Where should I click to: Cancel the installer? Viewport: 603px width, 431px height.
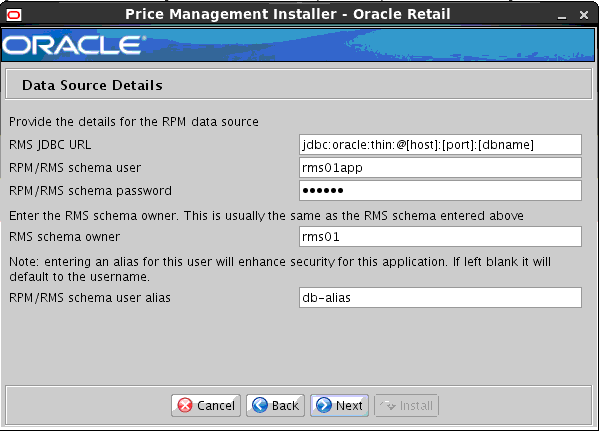[x=206, y=405]
